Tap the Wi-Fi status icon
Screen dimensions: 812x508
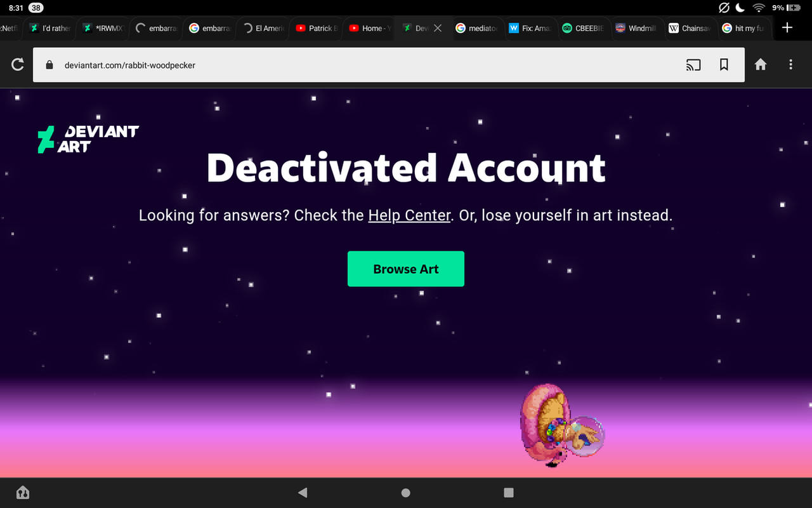pos(758,8)
